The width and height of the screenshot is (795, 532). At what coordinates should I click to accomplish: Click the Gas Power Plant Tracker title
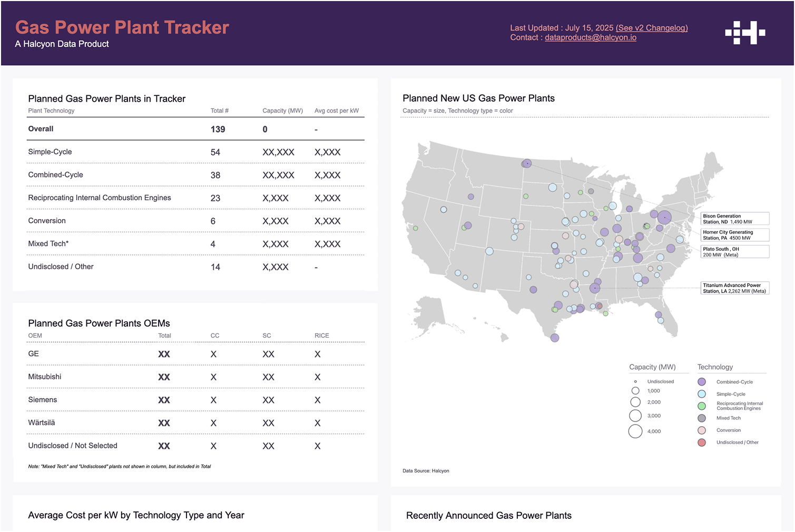click(x=122, y=27)
